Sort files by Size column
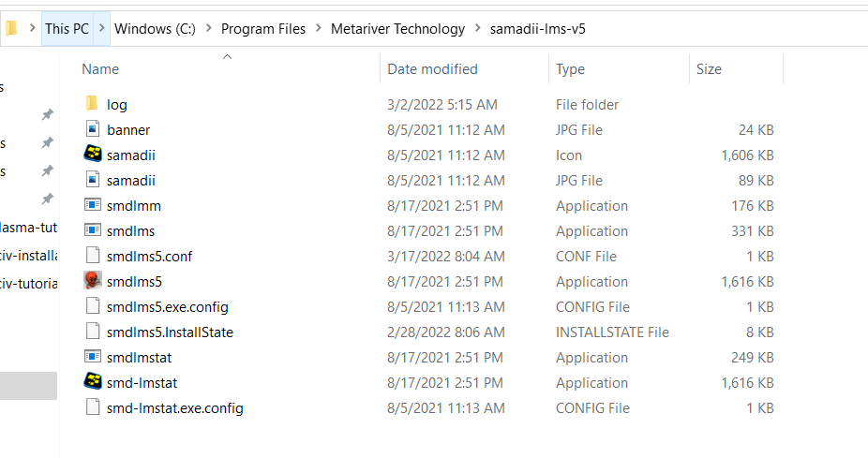 (709, 68)
